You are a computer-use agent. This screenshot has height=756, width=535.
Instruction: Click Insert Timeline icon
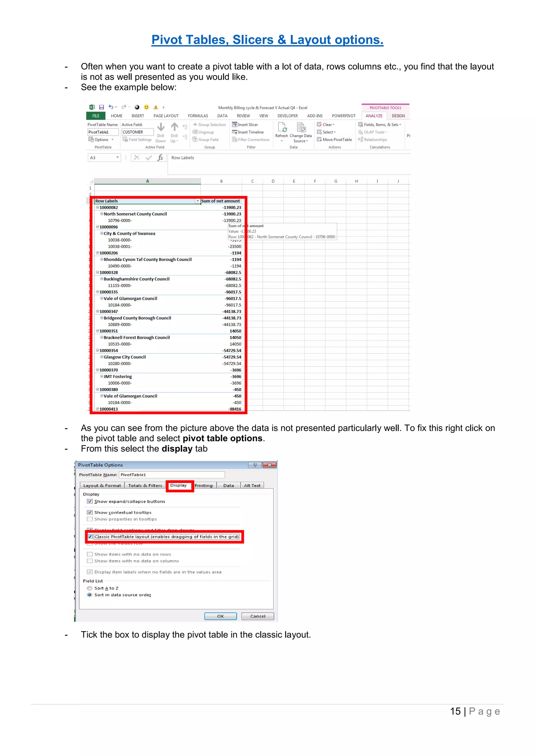click(x=235, y=132)
